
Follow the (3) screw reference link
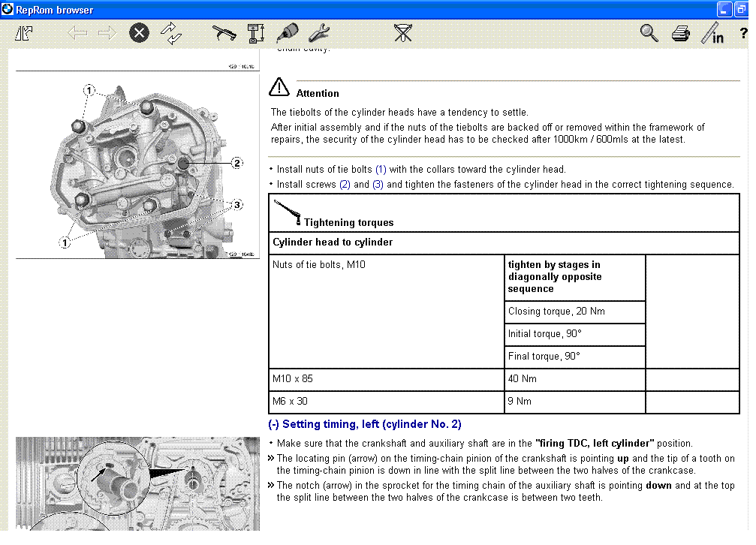coord(378,184)
